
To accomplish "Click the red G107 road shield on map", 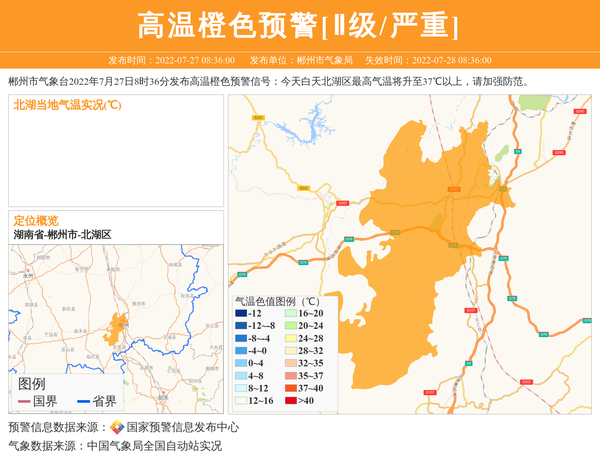I will tap(343, 203).
